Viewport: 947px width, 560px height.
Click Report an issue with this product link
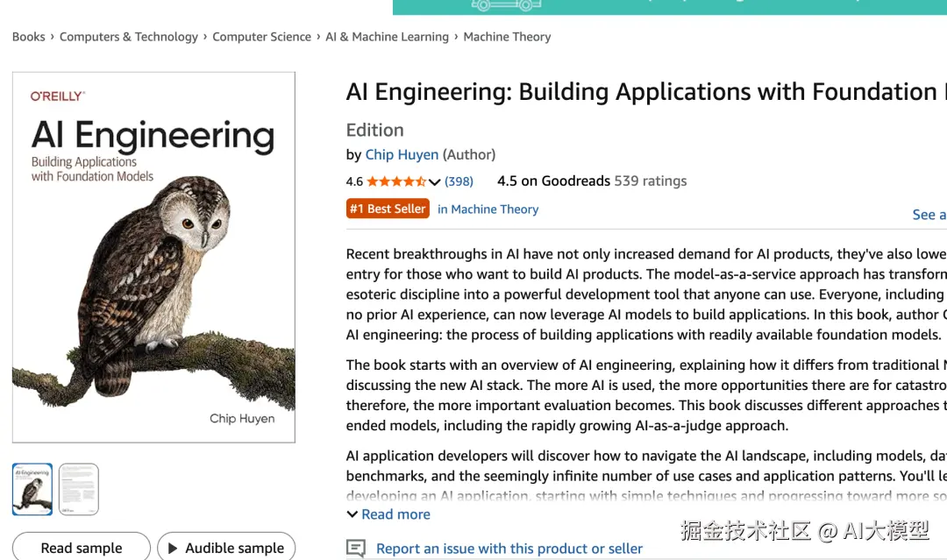[x=509, y=549]
